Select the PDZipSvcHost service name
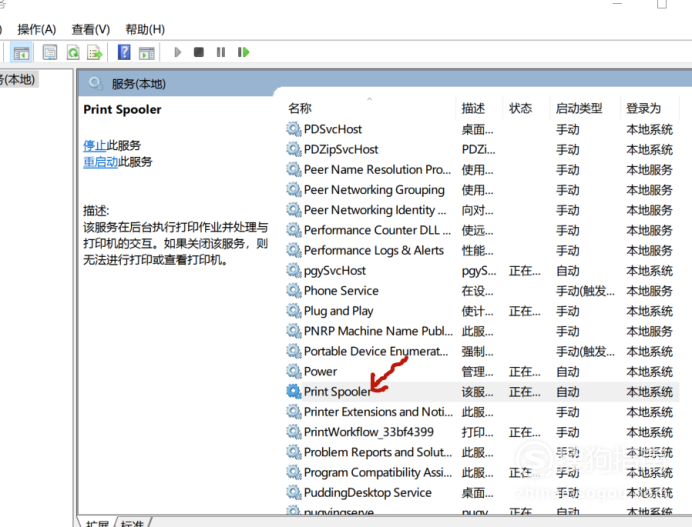Image resolution: width=692 pixels, height=527 pixels. click(x=341, y=150)
